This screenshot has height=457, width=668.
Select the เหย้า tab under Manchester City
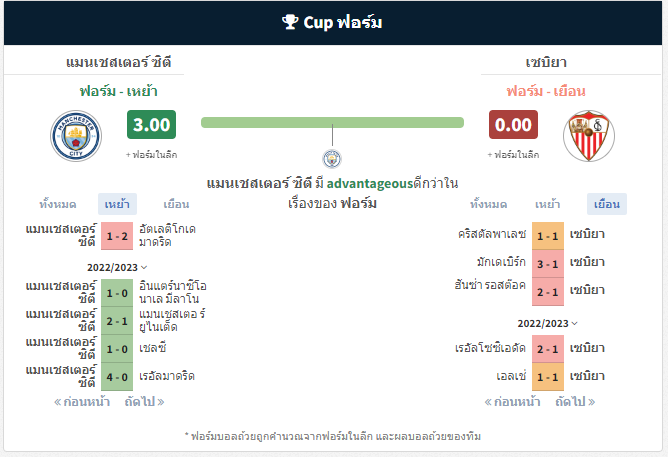pyautogui.click(x=117, y=204)
